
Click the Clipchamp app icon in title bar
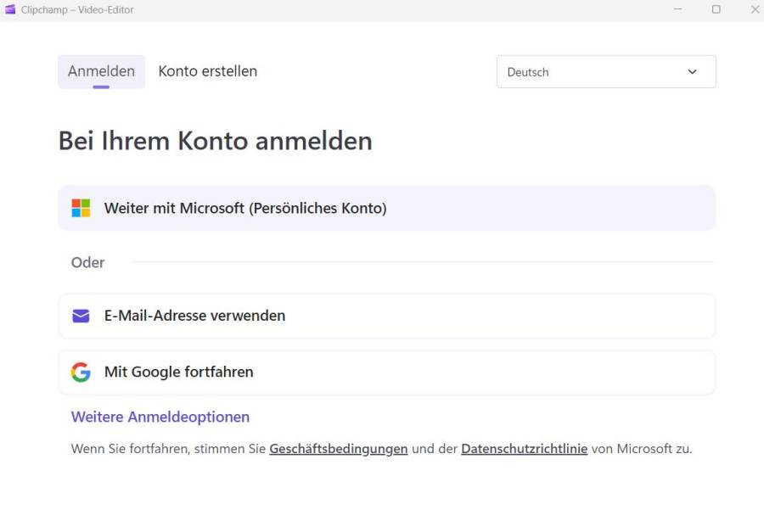click(x=10, y=9)
